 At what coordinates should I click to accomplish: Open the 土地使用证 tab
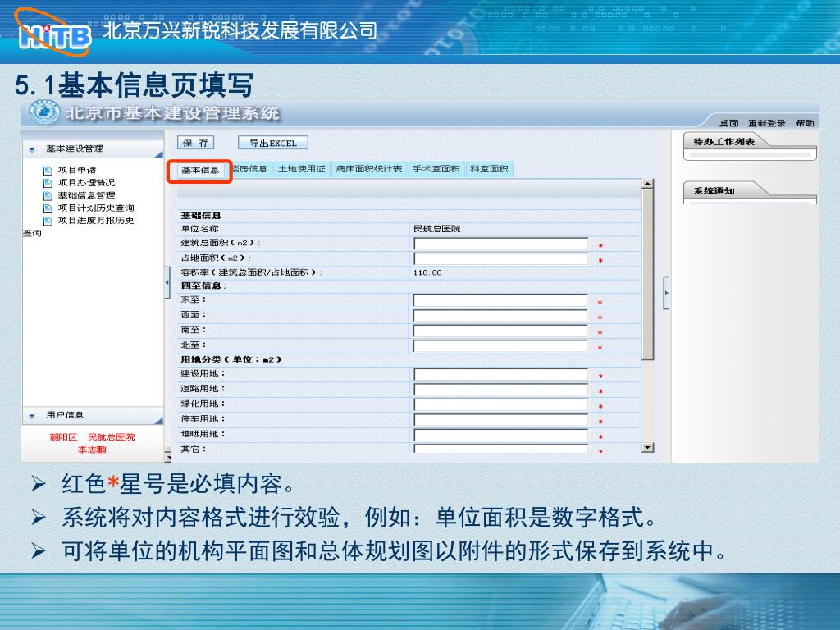pyautogui.click(x=302, y=169)
